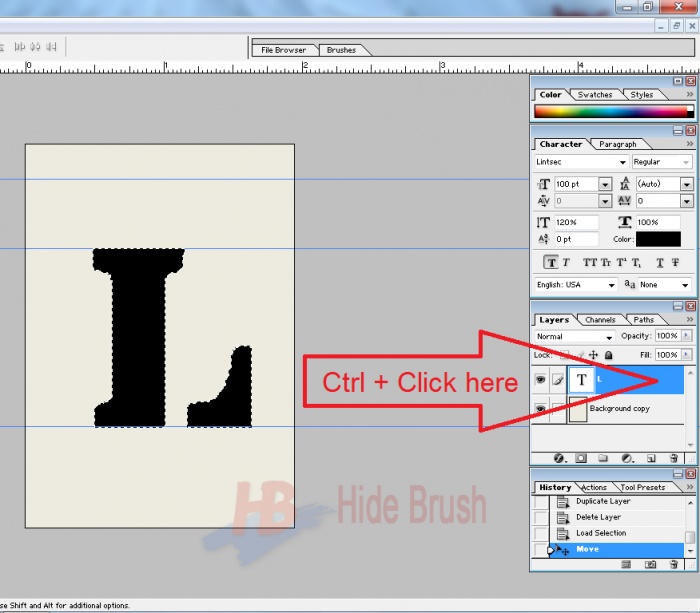Set history brush source beside Move state
The image size is (700, 613).
click(541, 550)
